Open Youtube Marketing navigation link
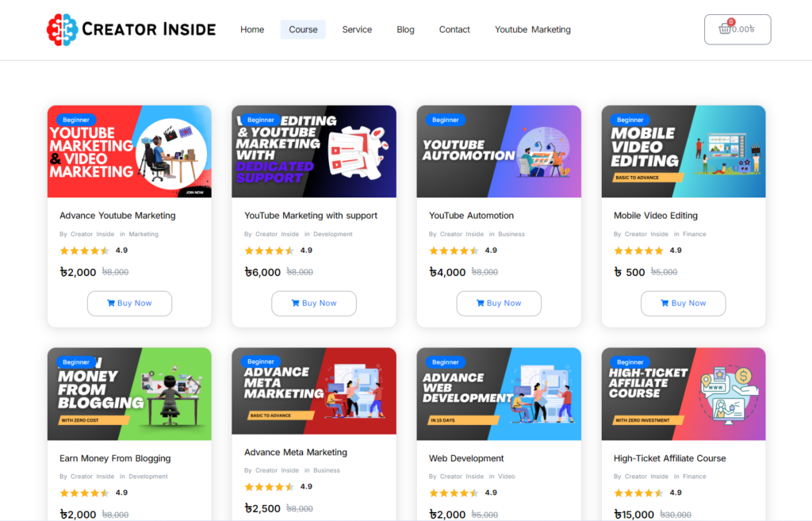812x521 pixels. click(x=532, y=29)
